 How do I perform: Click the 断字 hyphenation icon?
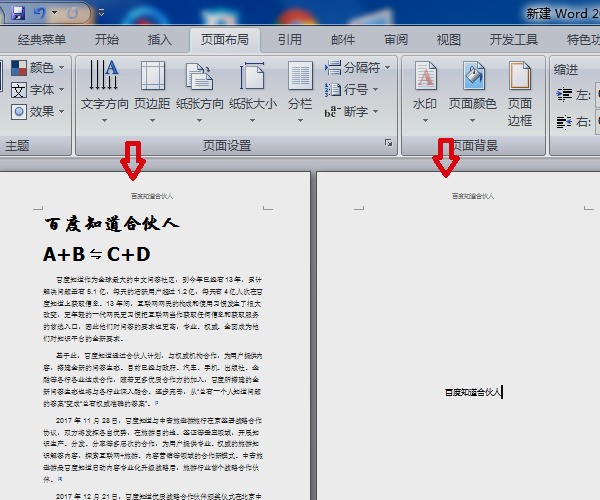click(x=333, y=112)
